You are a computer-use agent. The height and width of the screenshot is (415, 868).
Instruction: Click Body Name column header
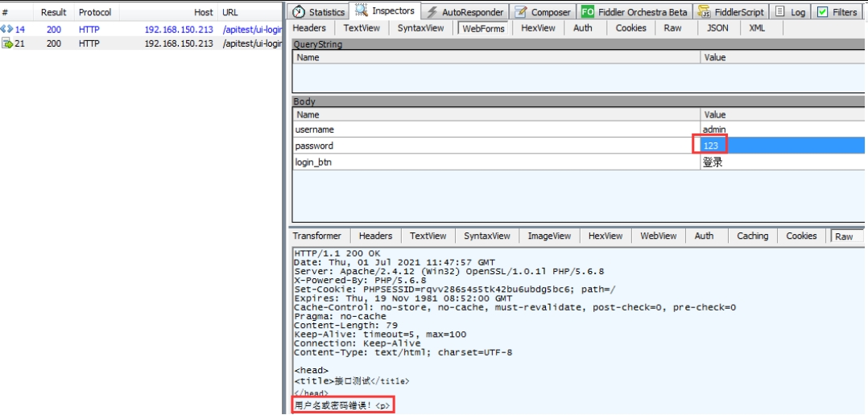[x=497, y=114]
